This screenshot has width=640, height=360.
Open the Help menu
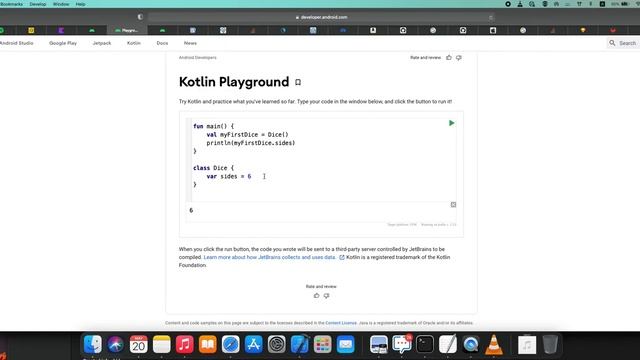pyautogui.click(x=80, y=4)
